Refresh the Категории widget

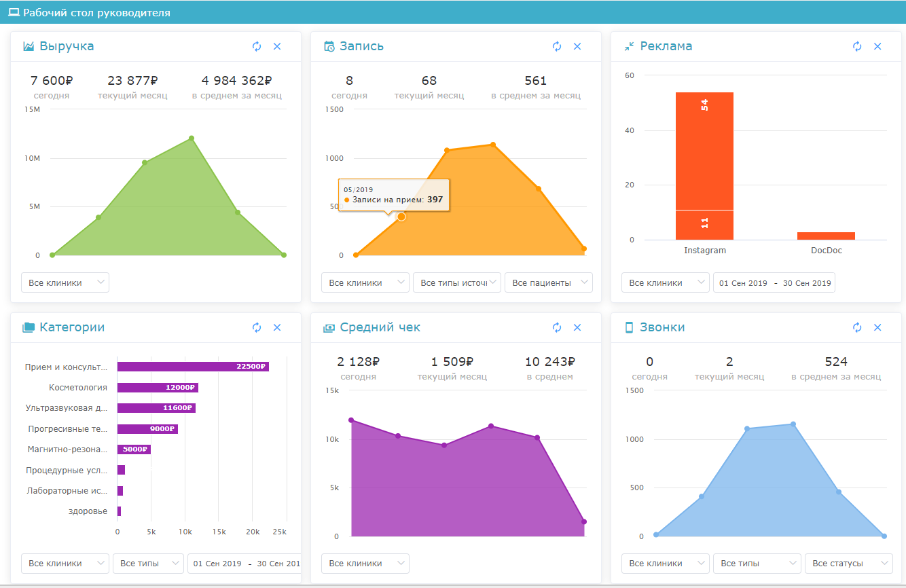click(x=257, y=327)
